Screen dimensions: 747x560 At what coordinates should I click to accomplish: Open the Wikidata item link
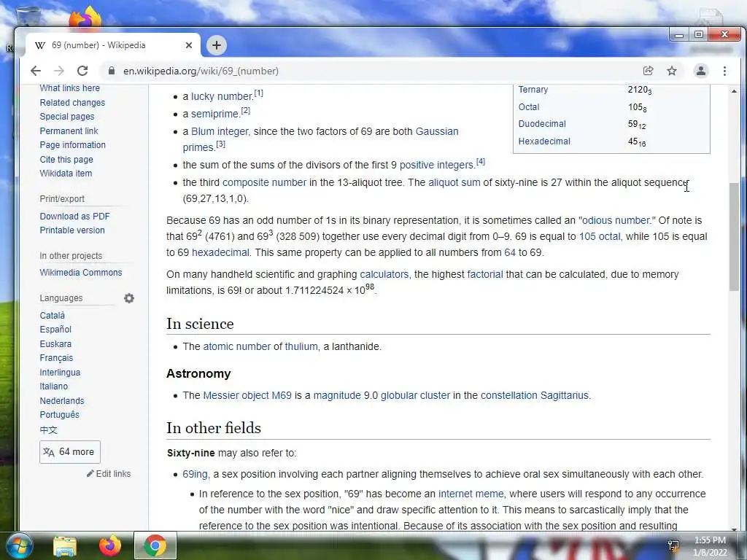click(66, 174)
